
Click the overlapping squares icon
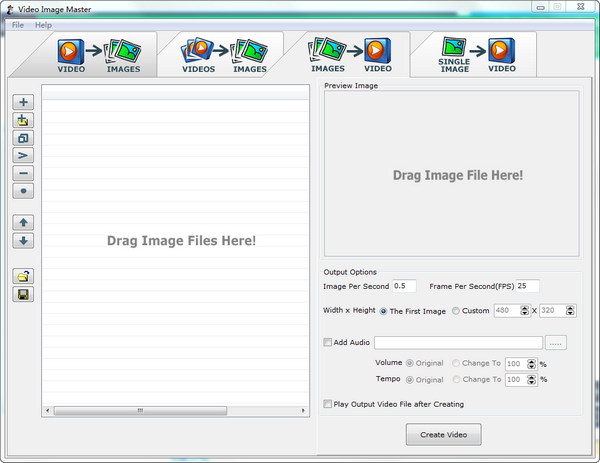24,138
